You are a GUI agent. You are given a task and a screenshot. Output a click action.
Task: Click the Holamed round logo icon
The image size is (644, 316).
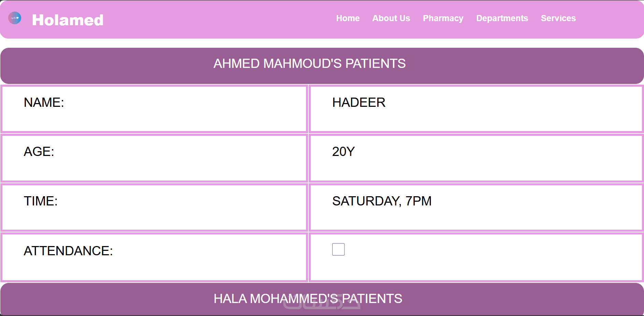pos(15,18)
